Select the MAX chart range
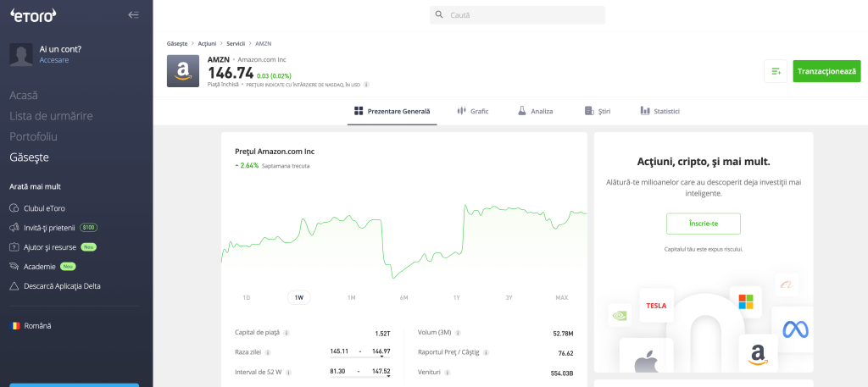The image size is (868, 387). pyautogui.click(x=561, y=297)
